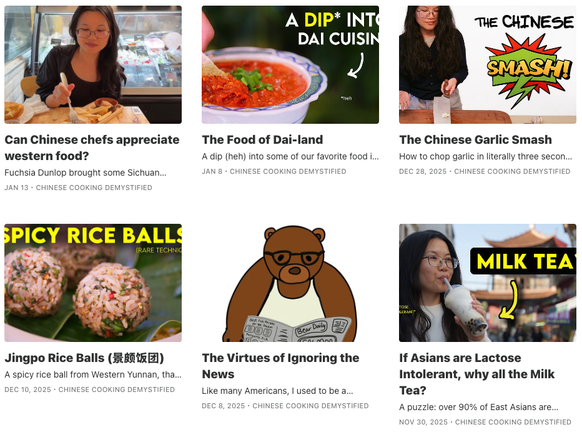Viewport: 582px width, 432px height.
Task: Click 'A puzzle: over 90% of East Asians' text
Action: (x=479, y=408)
